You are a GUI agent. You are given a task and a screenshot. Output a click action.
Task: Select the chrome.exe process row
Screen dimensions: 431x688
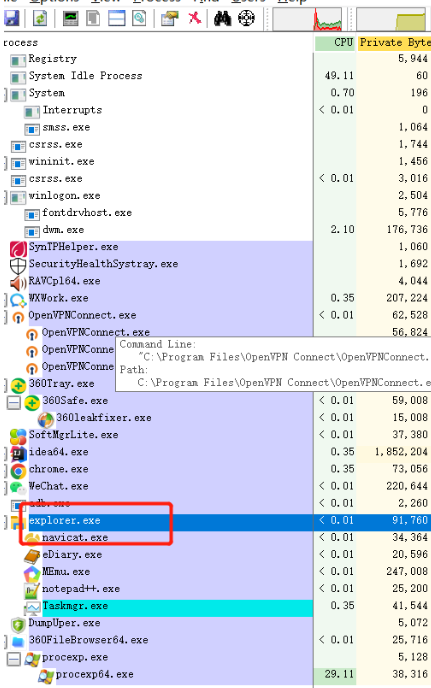pos(216,469)
